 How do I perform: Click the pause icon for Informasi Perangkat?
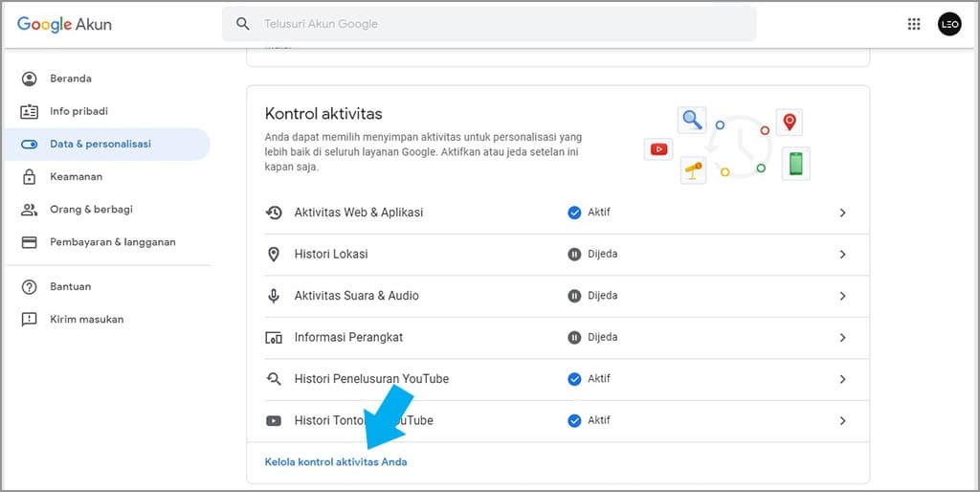574,338
